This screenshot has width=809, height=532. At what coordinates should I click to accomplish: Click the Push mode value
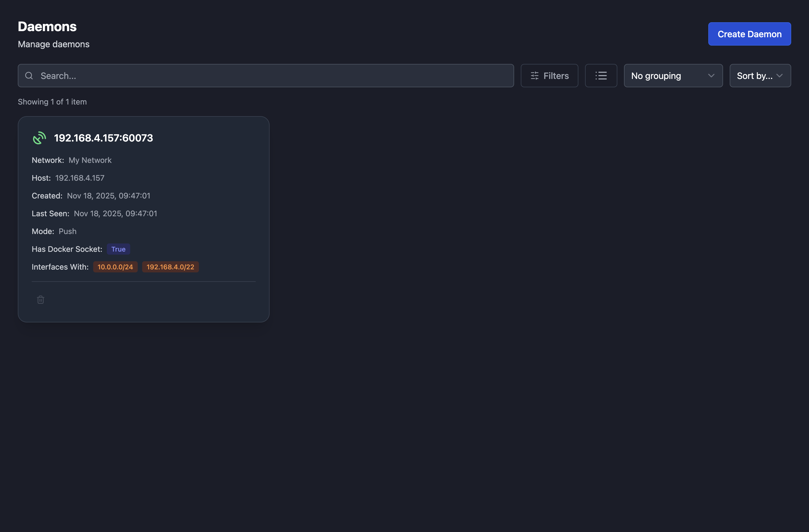67,231
